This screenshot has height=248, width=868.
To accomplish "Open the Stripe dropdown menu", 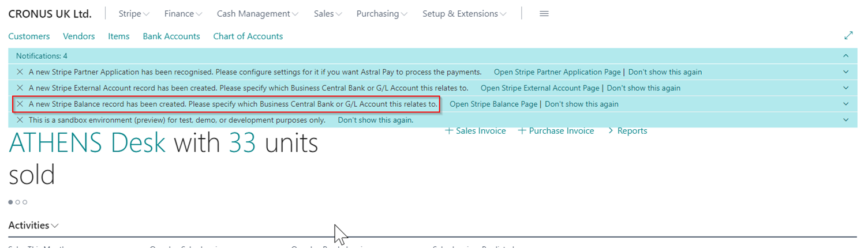I will (133, 14).
